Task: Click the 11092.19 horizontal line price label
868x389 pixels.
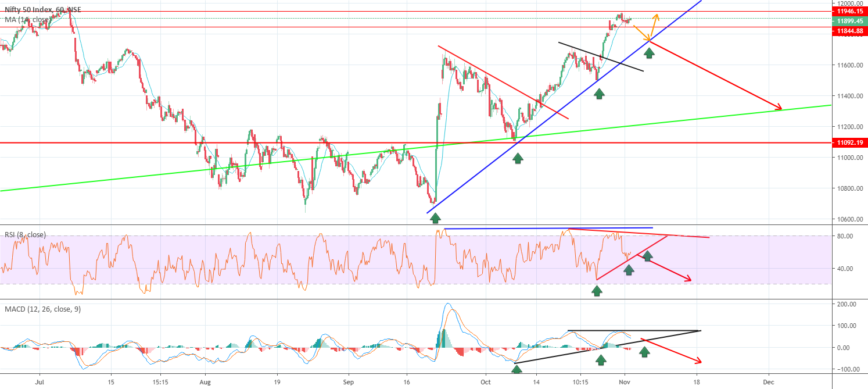Action: click(849, 142)
